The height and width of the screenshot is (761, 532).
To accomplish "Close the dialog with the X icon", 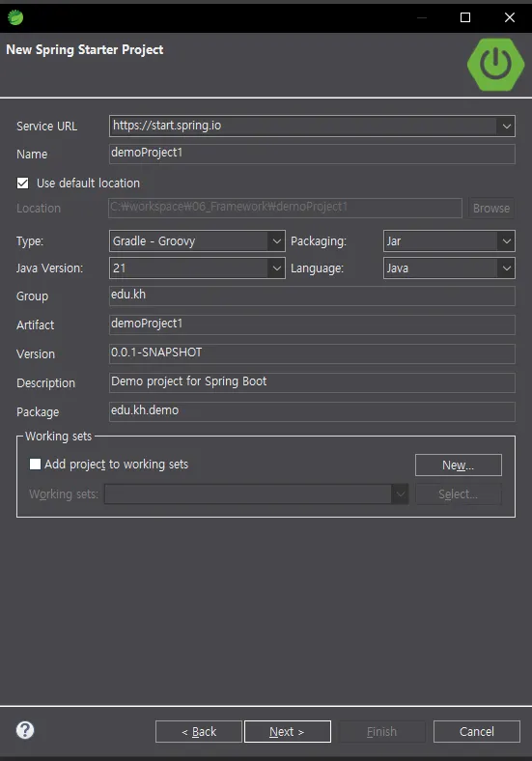I will [510, 17].
